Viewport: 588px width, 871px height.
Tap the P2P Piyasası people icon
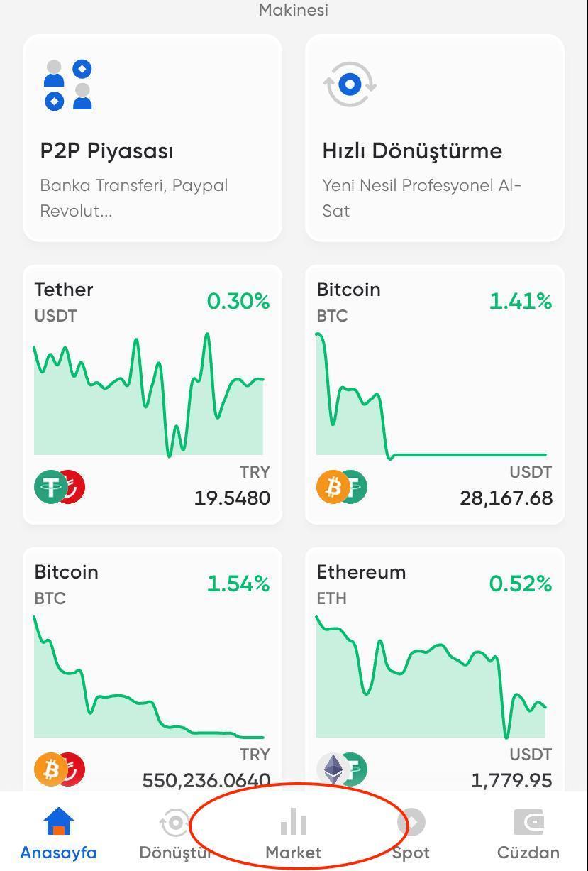click(x=68, y=85)
